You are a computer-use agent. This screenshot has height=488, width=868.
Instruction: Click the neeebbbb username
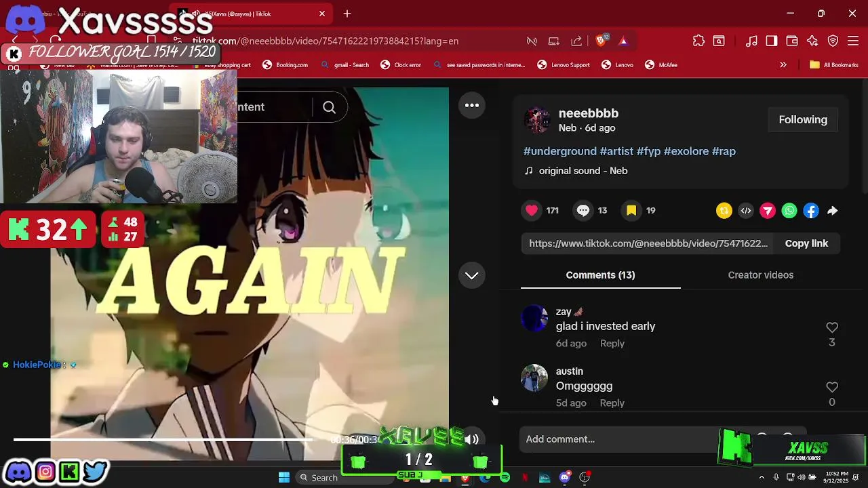[588, 113]
